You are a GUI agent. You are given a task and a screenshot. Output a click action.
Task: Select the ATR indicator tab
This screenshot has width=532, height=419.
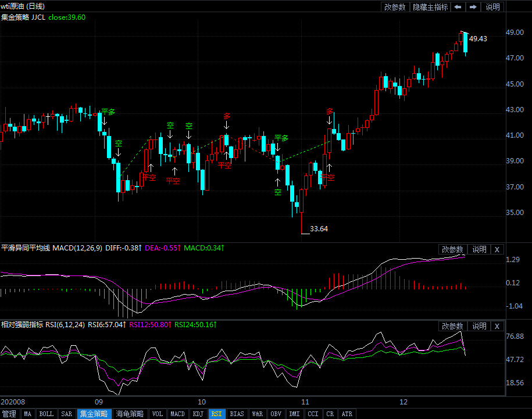tap(347, 414)
